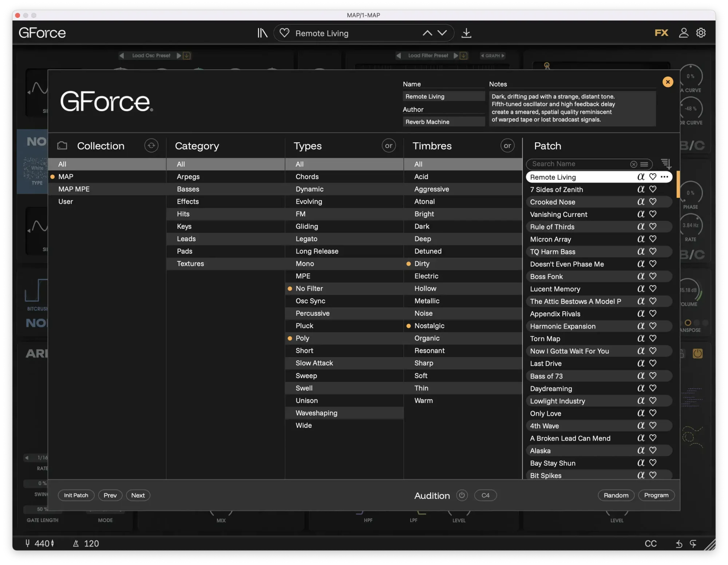Click the Author field Reverb Machine
The image size is (728, 565).
pyautogui.click(x=444, y=122)
